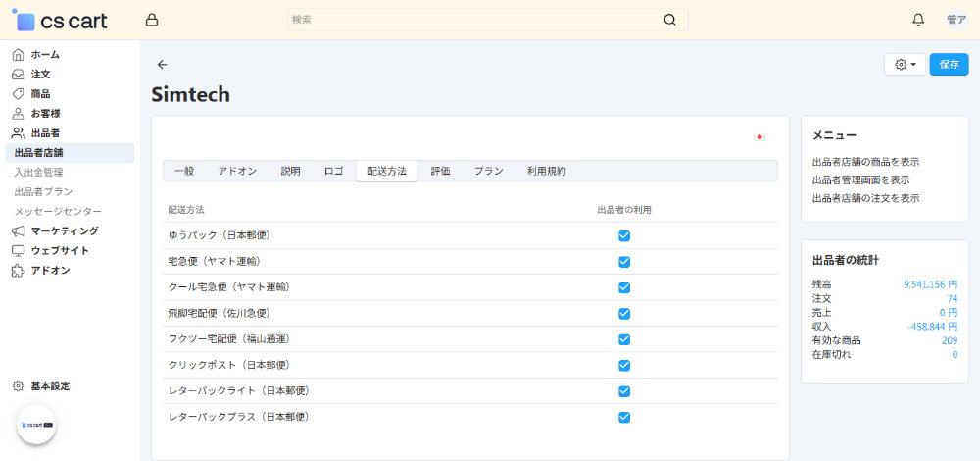The image size is (980, 461).
Task: Open ホーム from the sidebar
Action: pyautogui.click(x=45, y=54)
